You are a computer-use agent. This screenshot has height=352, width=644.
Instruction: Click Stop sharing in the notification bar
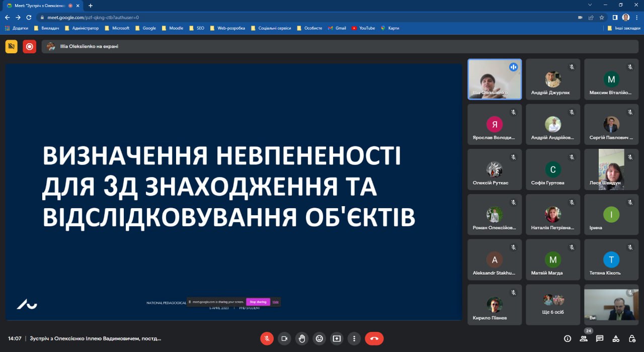[x=258, y=302]
